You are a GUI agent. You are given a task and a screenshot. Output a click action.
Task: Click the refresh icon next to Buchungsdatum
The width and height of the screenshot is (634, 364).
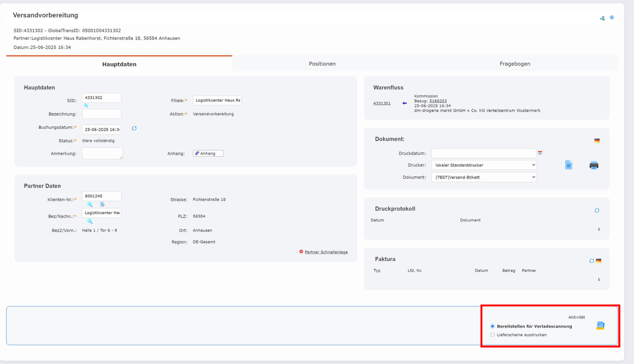pos(134,128)
